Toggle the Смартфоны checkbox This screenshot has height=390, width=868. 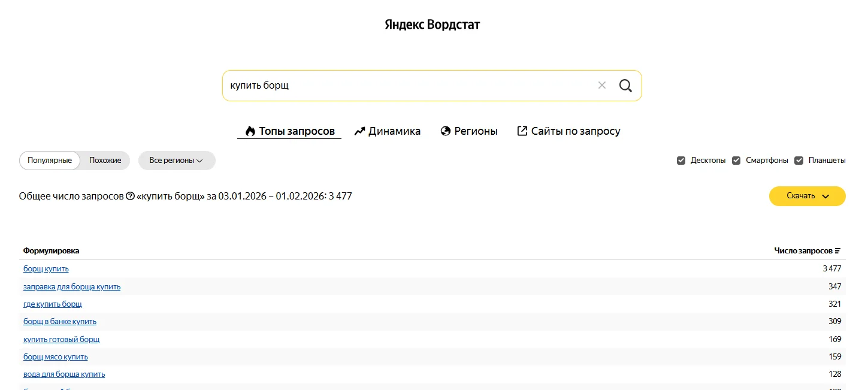[x=736, y=161]
